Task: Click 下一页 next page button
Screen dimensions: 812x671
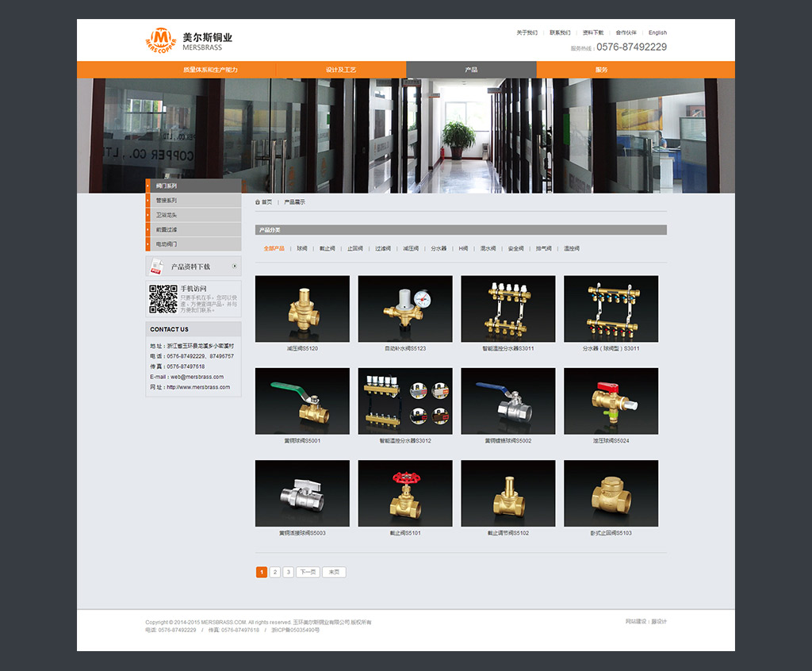Action: 308,572
